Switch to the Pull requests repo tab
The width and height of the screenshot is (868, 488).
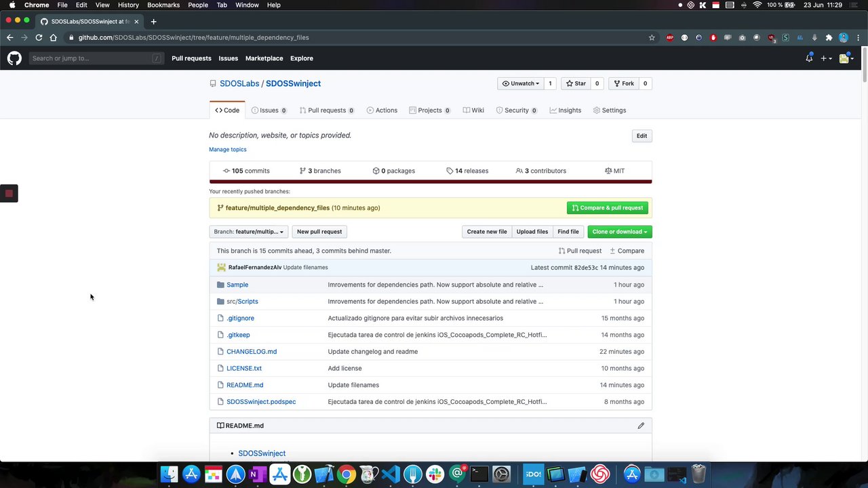[x=327, y=110]
